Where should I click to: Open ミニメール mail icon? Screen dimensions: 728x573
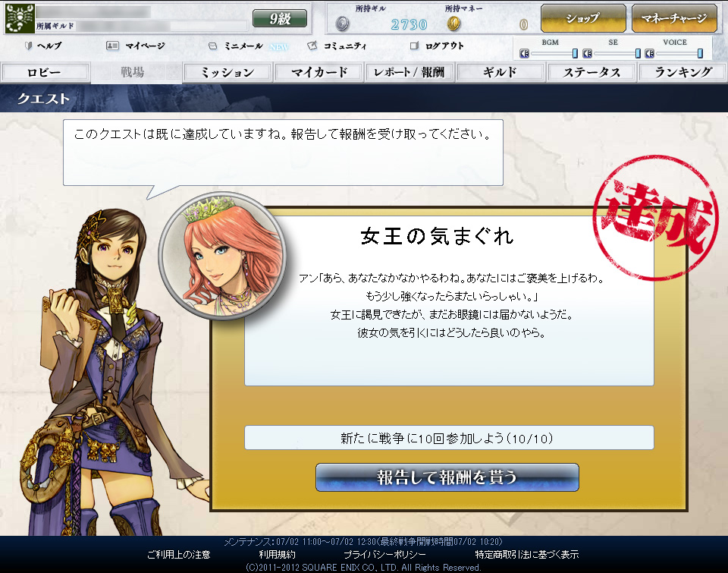(213, 46)
